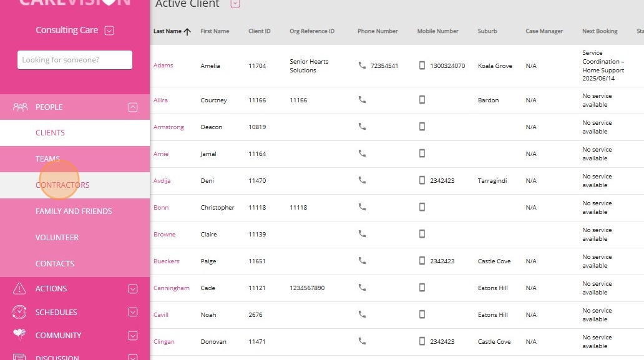Click phone number 72354541

[384, 66]
